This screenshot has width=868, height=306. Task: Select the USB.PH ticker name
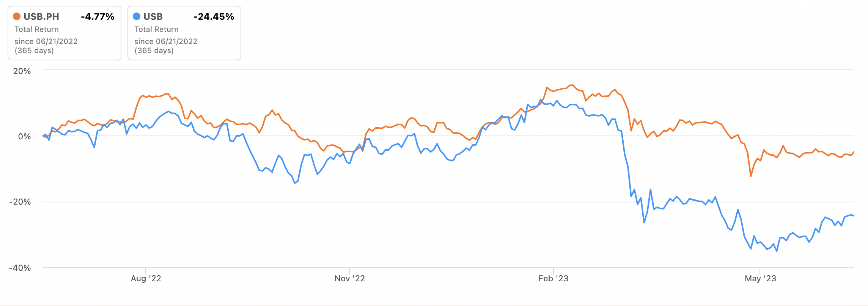41,17
